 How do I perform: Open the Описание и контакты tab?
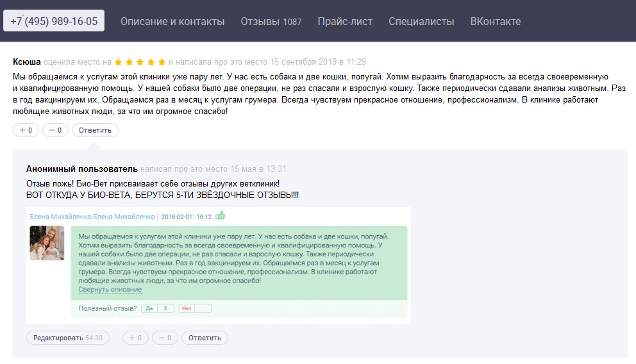(x=172, y=22)
